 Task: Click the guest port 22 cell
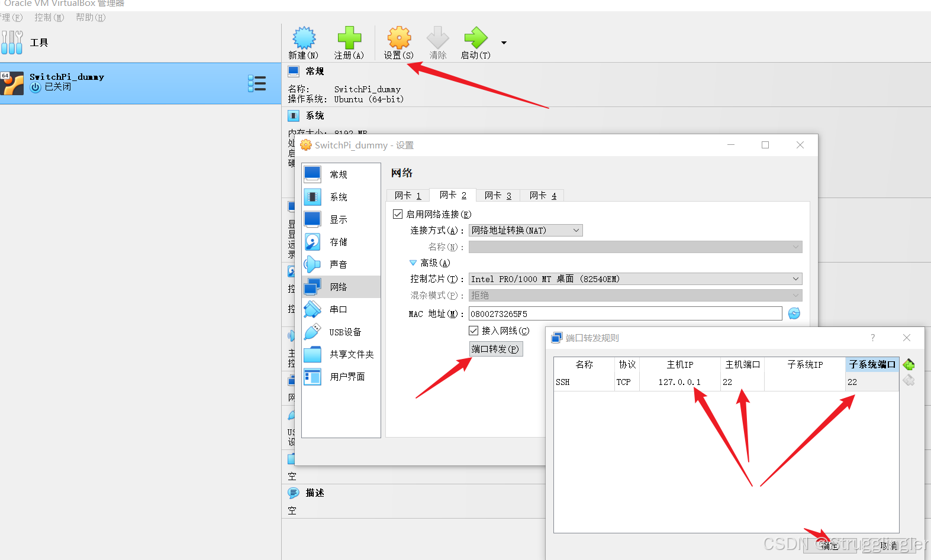872,382
